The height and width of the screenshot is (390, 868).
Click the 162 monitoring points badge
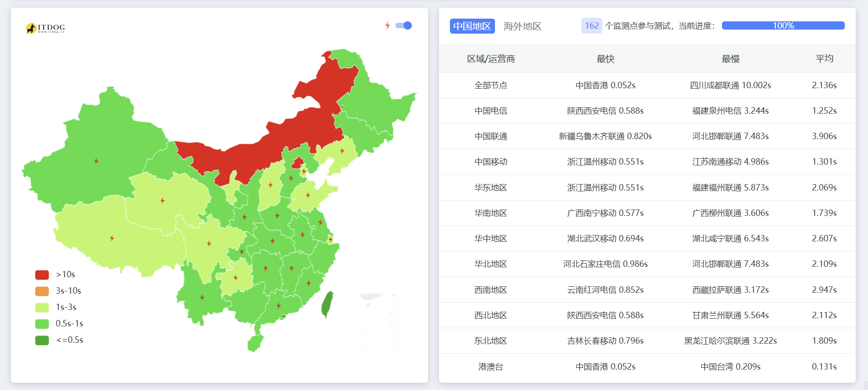tap(591, 25)
